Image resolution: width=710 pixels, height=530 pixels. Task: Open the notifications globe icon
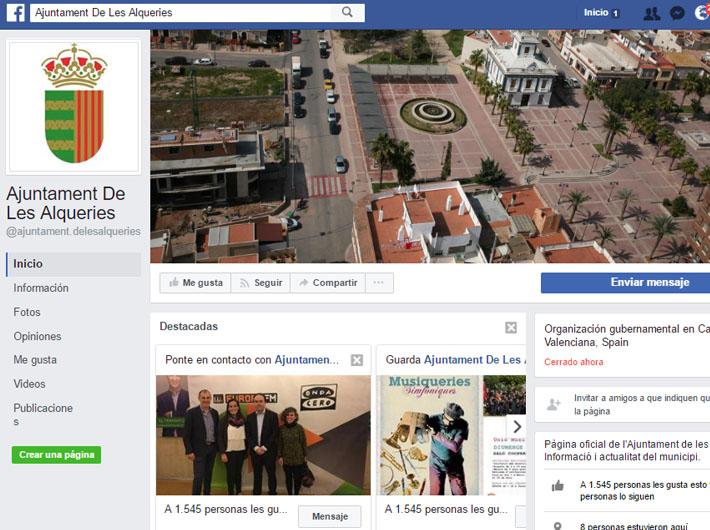click(702, 13)
